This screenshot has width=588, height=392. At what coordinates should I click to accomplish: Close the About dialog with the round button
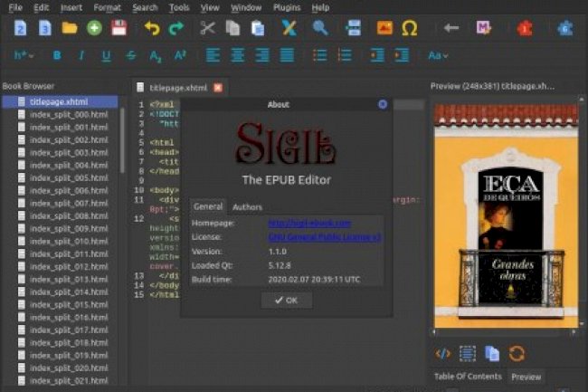(383, 104)
